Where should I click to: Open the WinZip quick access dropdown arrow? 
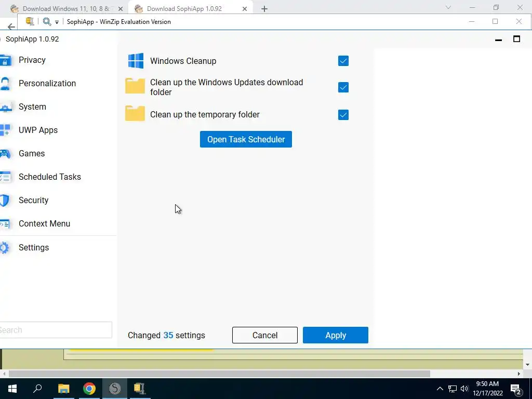tap(57, 22)
